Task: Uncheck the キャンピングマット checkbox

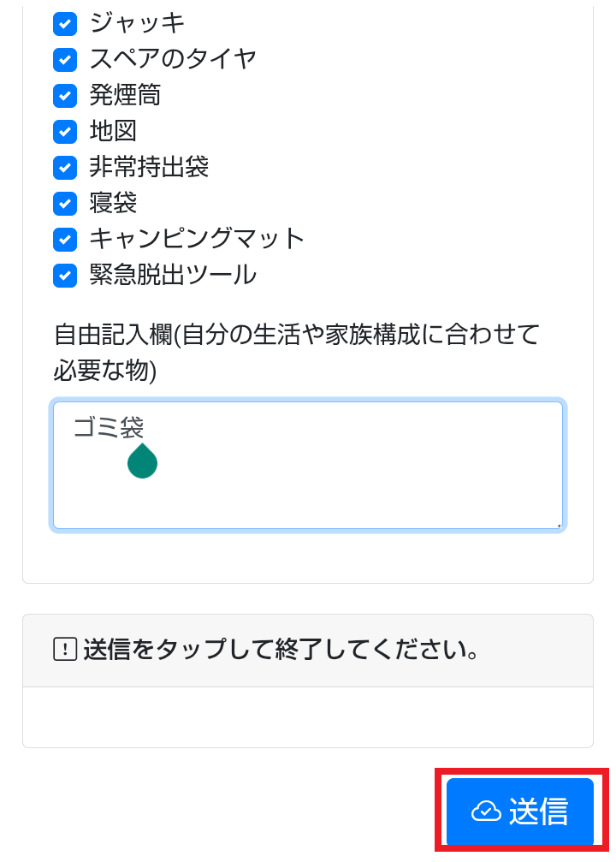Action: [x=65, y=240]
